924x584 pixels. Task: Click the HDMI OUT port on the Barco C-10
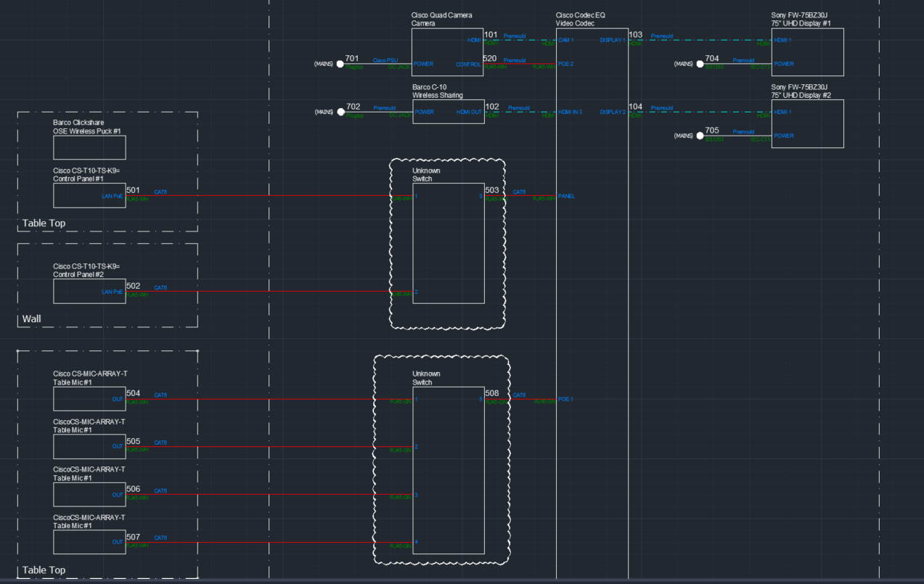[x=468, y=112]
